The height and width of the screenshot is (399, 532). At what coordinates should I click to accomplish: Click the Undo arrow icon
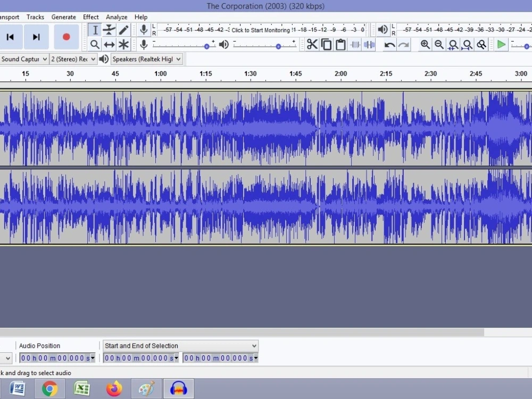389,45
